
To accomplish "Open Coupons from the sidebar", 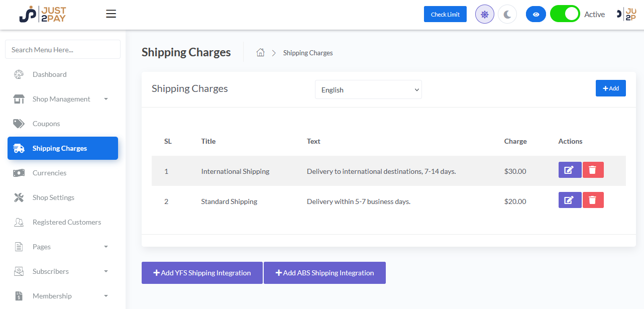I will pos(46,124).
